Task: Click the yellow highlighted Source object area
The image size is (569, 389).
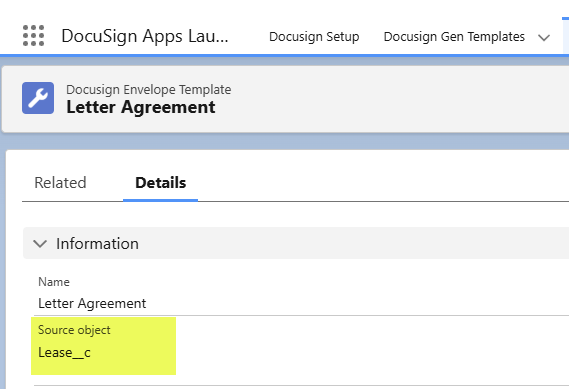Action: coord(103,346)
